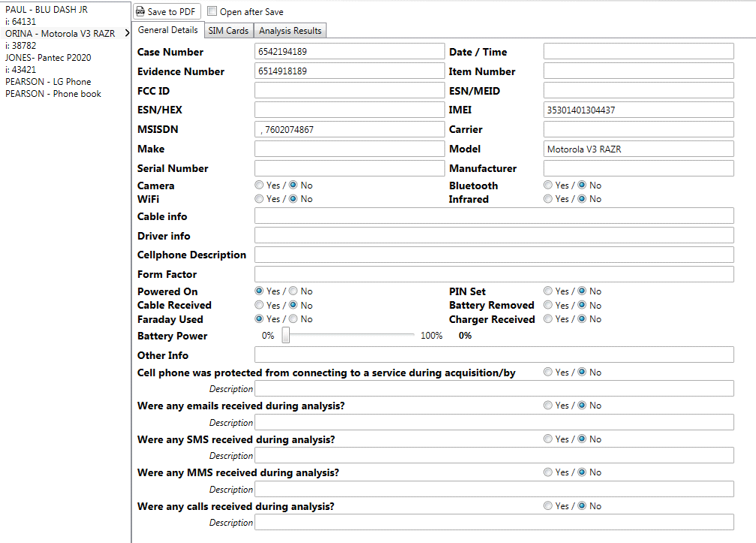Choose Yes for emails received during analysis
The image size is (756, 543).
[548, 406]
